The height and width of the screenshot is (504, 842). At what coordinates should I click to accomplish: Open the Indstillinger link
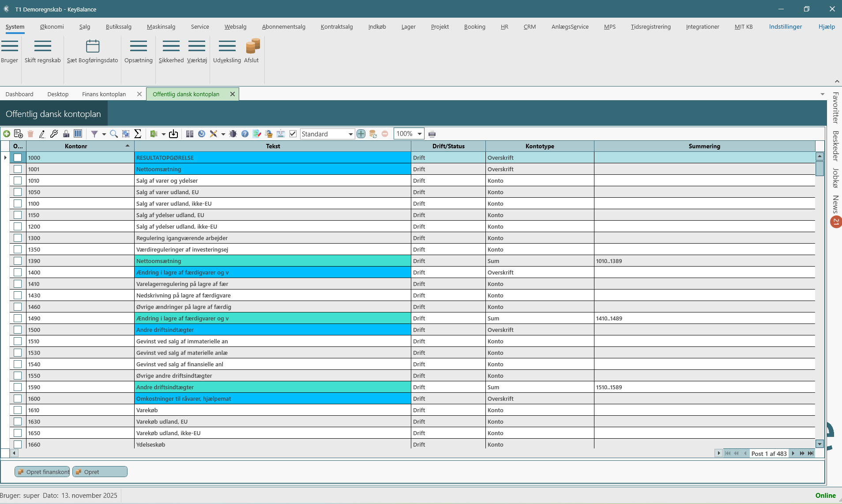785,26
